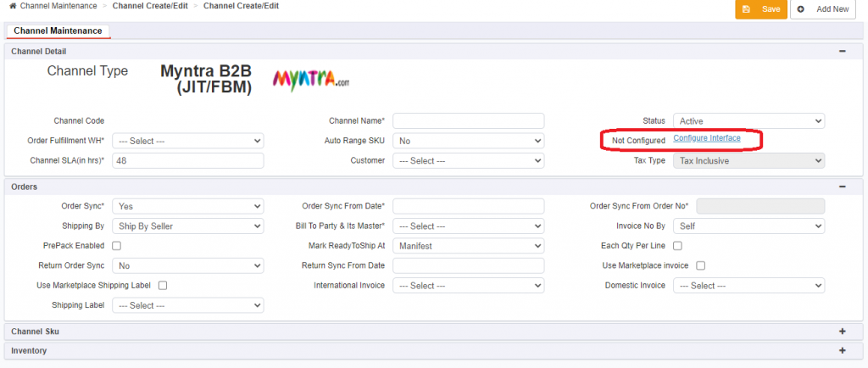Check Use Marketplace invoice box
Viewport: 868px width, 368px height.
[700, 265]
